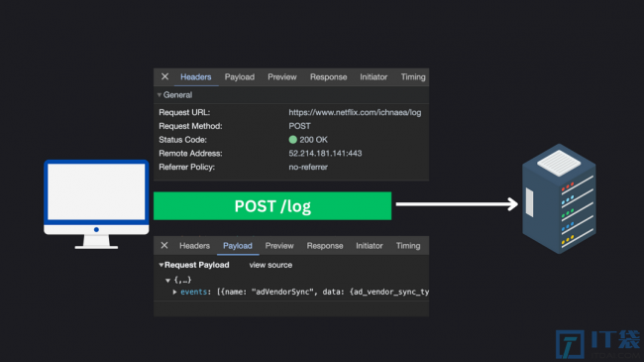Collapse the General section
The width and height of the screenshot is (644, 362).
click(x=159, y=95)
